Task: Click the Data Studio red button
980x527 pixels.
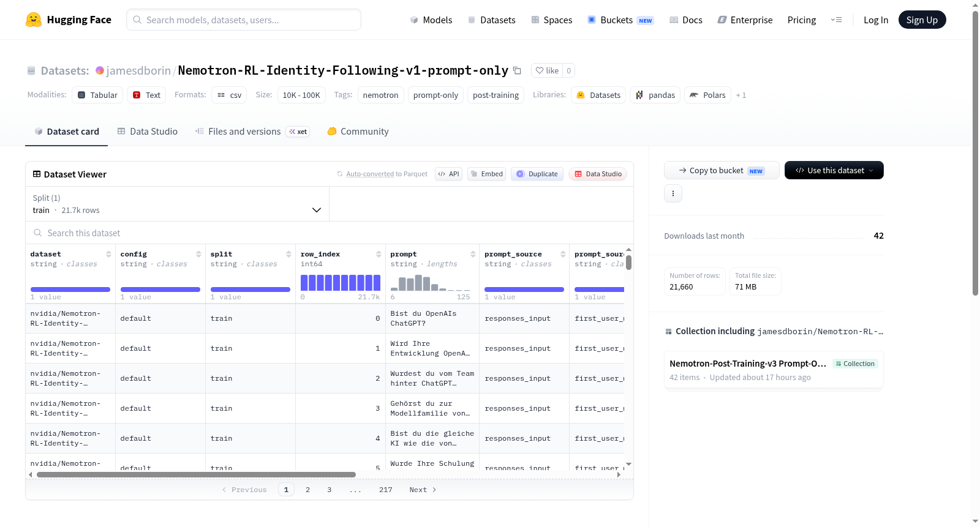Action: coord(598,174)
